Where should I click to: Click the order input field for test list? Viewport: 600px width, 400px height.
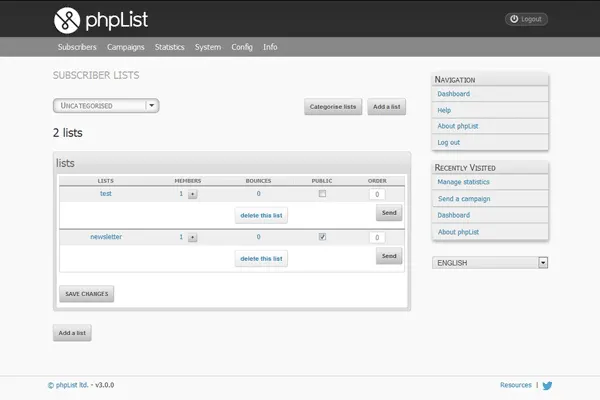coord(377,194)
